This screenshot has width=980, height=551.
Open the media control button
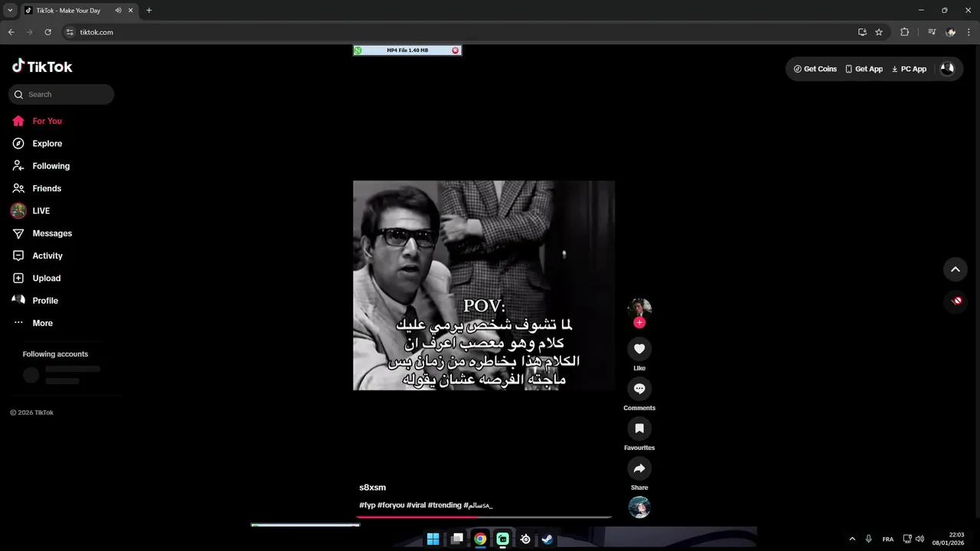[x=932, y=32]
